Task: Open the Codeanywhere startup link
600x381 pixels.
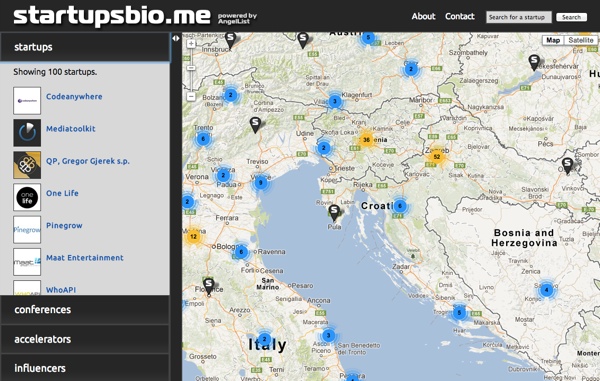Action: [74, 96]
